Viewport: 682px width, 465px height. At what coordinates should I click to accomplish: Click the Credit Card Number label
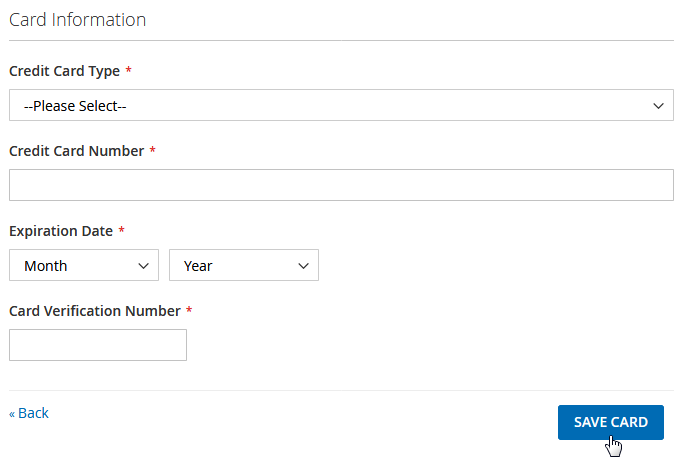click(75, 151)
